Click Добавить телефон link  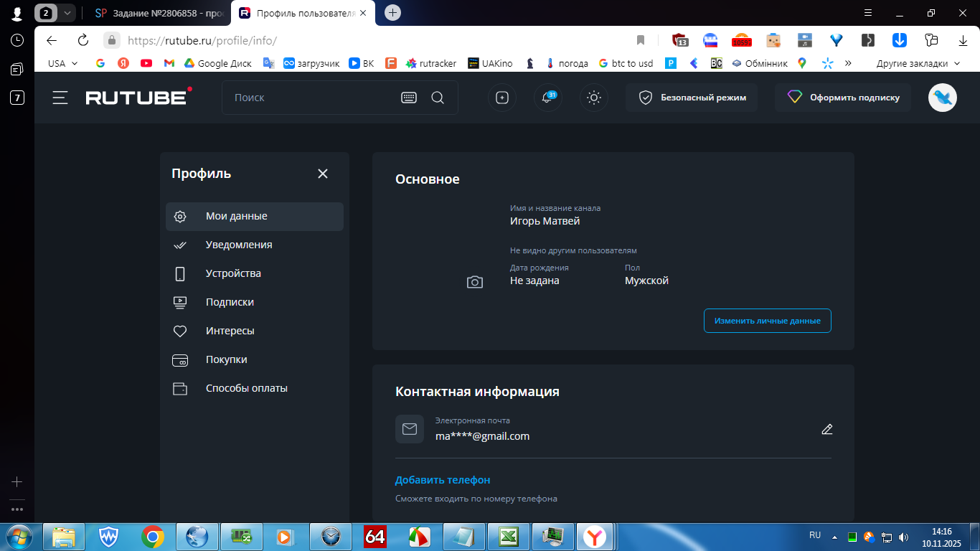click(443, 480)
